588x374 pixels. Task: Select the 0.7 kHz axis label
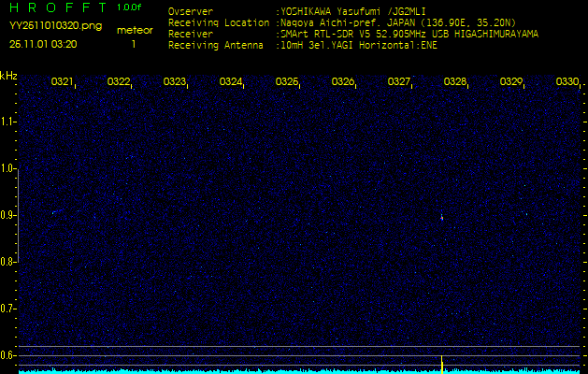[x=8, y=308]
